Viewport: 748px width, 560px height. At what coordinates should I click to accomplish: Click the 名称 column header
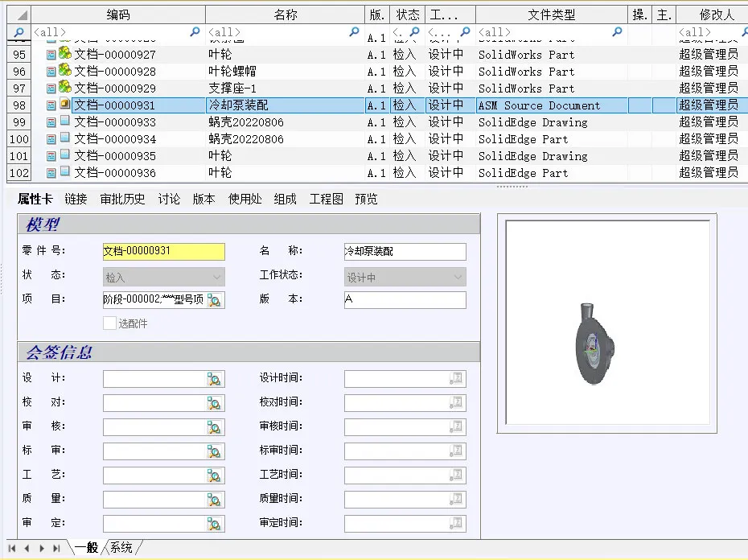[285, 14]
